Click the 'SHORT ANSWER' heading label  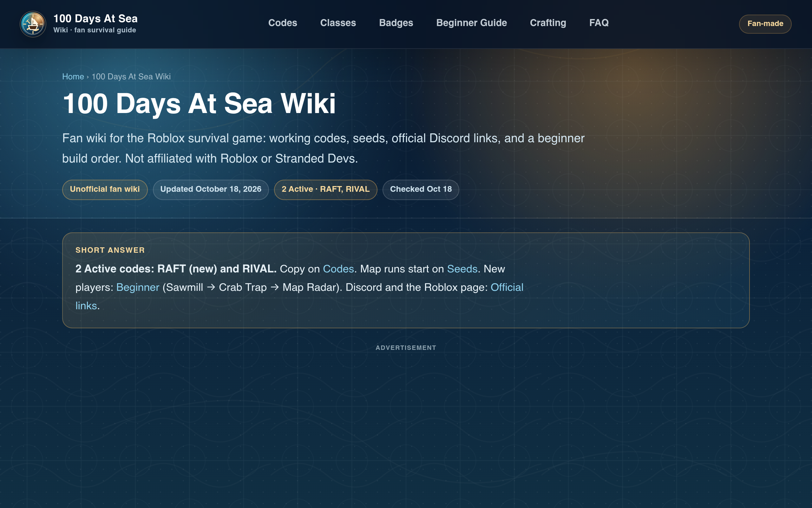point(110,250)
